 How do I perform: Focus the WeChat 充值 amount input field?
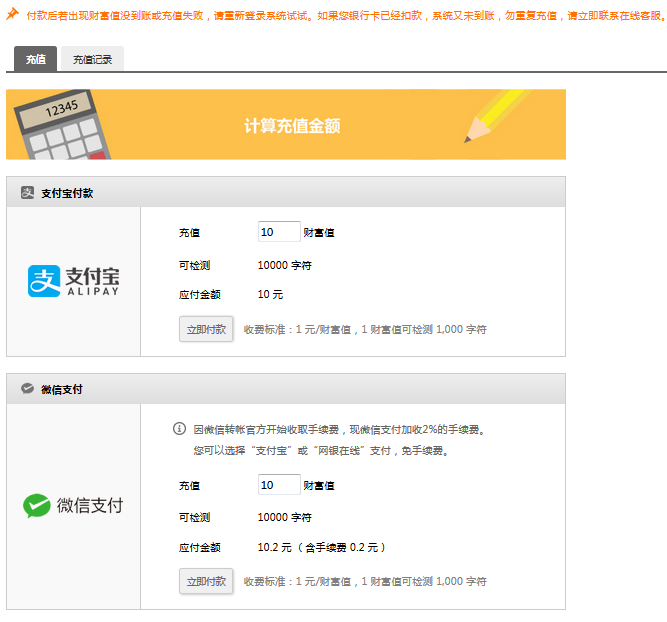point(279,485)
